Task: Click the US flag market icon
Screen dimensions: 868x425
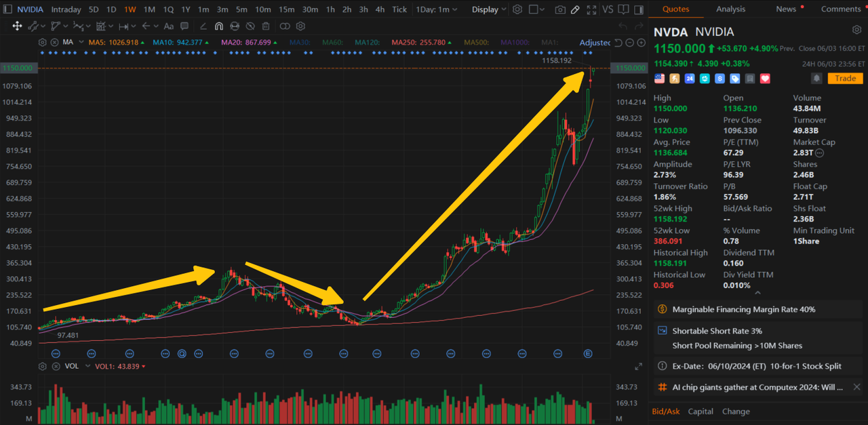Action: click(x=659, y=79)
